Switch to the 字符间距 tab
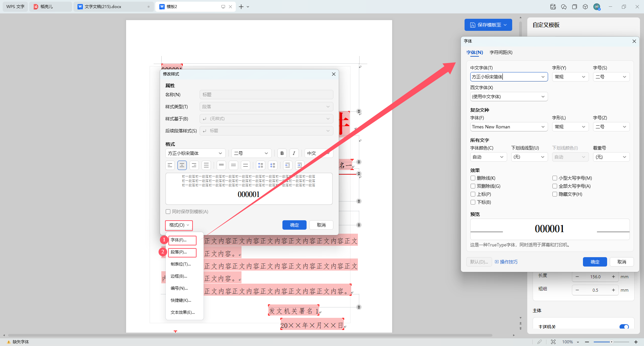This screenshot has height=346, width=644. click(501, 52)
